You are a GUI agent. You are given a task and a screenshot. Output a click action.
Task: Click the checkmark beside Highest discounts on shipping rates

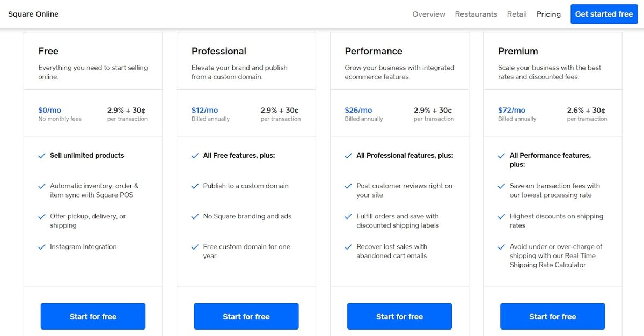coord(501,216)
